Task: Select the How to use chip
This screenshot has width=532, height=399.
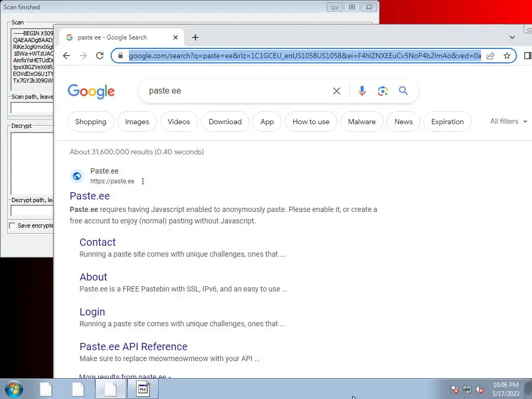Action: (x=311, y=122)
